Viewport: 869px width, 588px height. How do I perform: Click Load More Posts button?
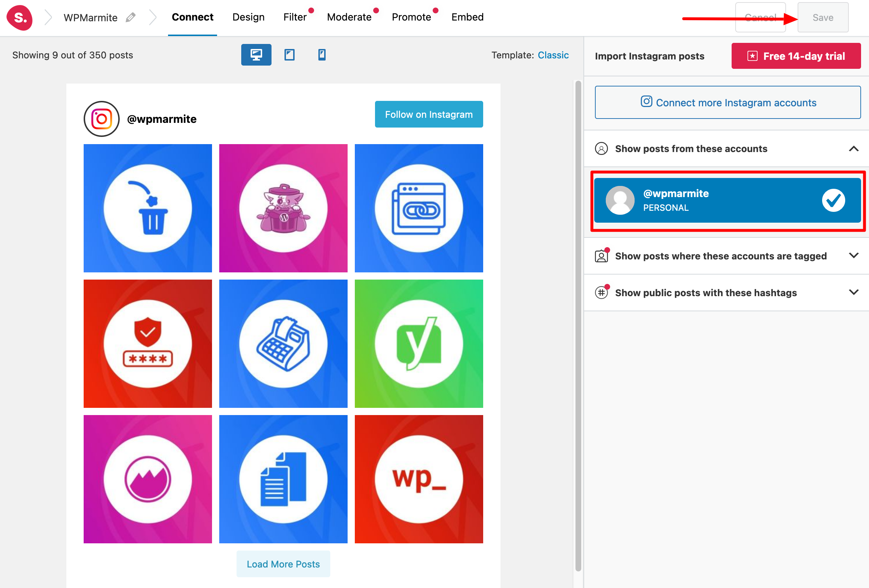point(283,564)
